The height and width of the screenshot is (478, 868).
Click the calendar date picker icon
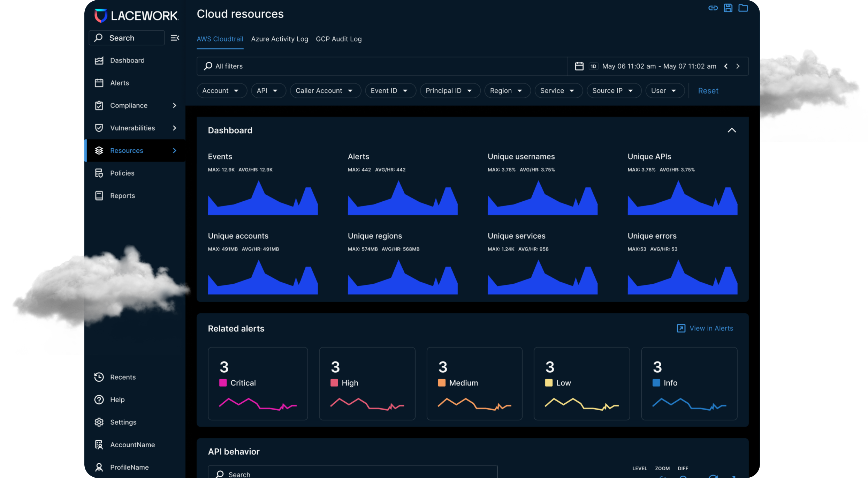tap(579, 66)
